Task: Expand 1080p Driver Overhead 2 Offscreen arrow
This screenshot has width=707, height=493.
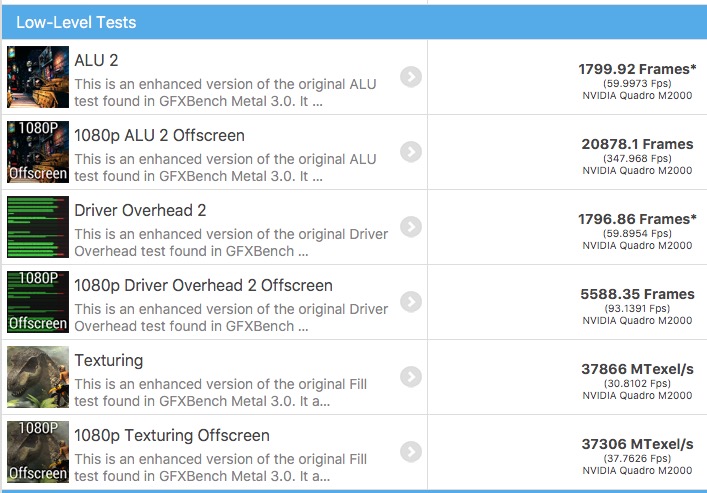Action: (410, 302)
